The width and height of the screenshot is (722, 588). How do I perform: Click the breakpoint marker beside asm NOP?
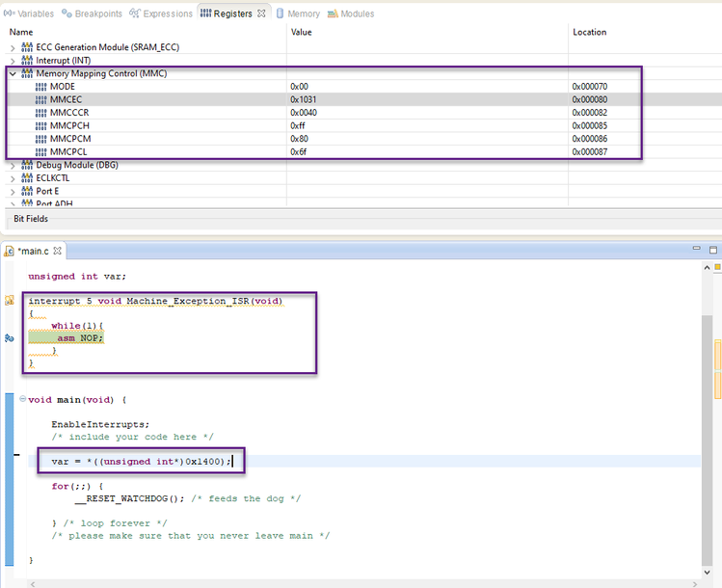coord(10,338)
